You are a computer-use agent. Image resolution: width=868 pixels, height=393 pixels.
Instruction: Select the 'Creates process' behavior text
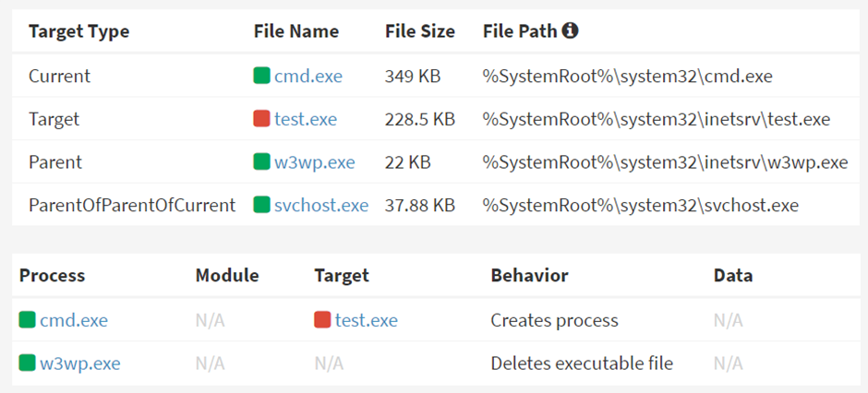554,320
